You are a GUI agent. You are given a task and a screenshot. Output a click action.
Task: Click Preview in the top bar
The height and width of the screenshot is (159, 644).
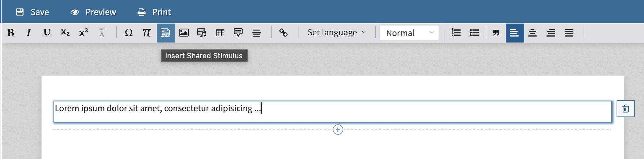[93, 12]
